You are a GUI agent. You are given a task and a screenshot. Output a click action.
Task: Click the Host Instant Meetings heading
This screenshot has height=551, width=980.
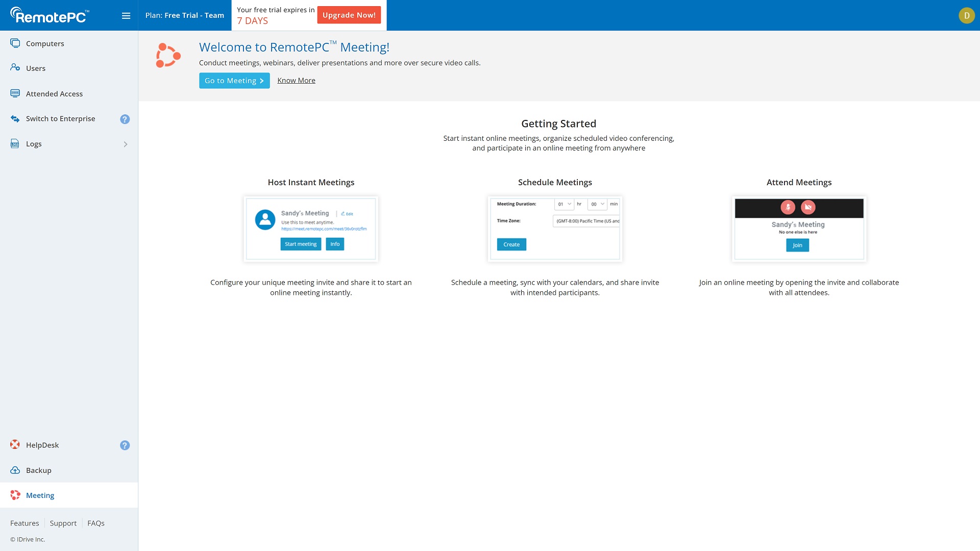pos(311,182)
